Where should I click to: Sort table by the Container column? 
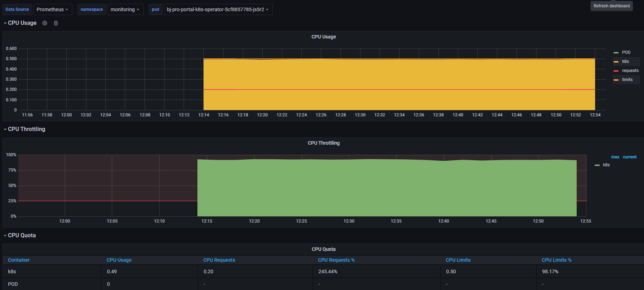(x=19, y=260)
